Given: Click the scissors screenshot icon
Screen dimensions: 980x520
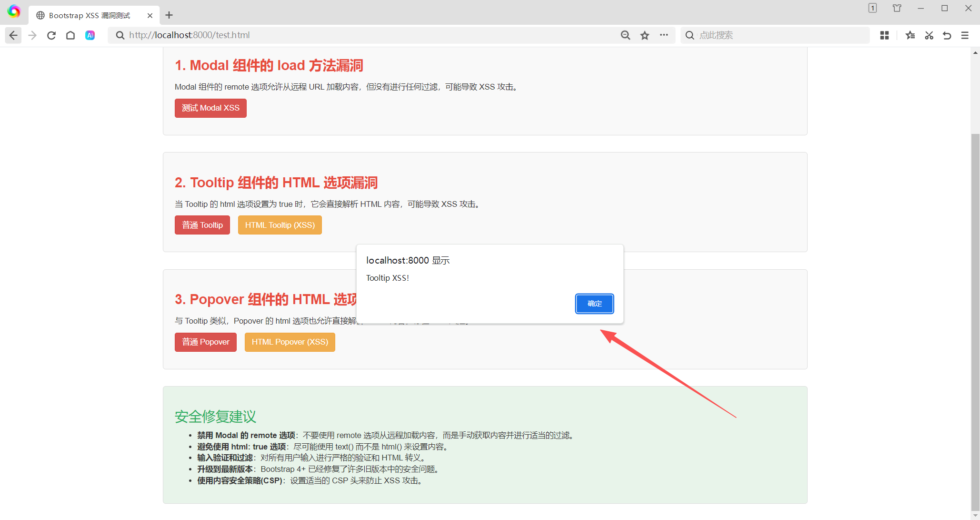Looking at the screenshot, I should click(x=929, y=35).
